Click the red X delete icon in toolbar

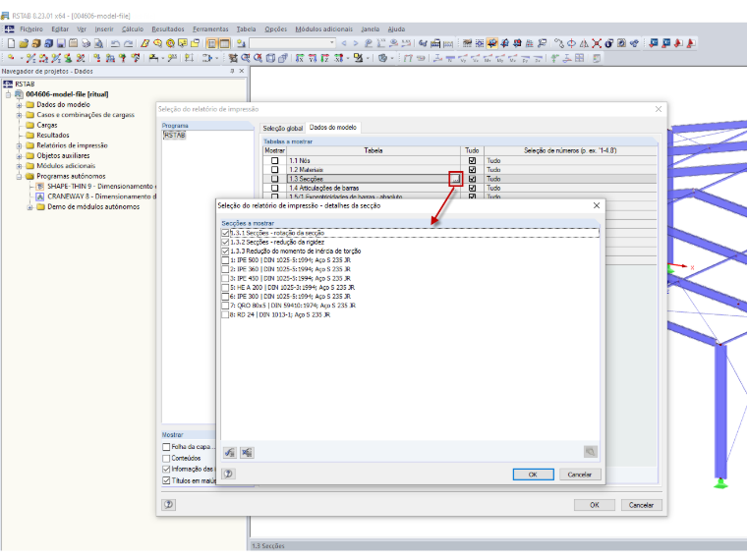pyautogui.click(x=597, y=43)
